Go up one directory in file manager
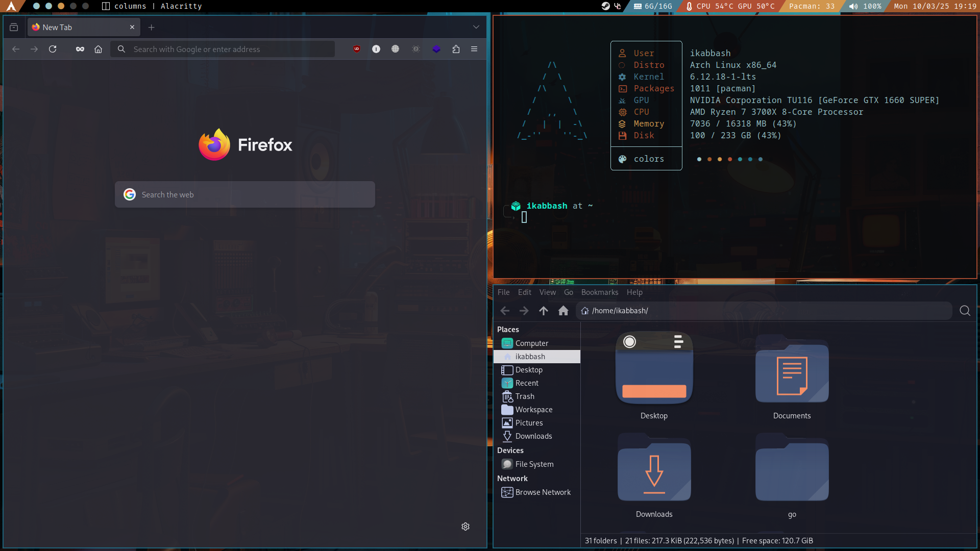Viewport: 980px width, 551px height. point(544,311)
